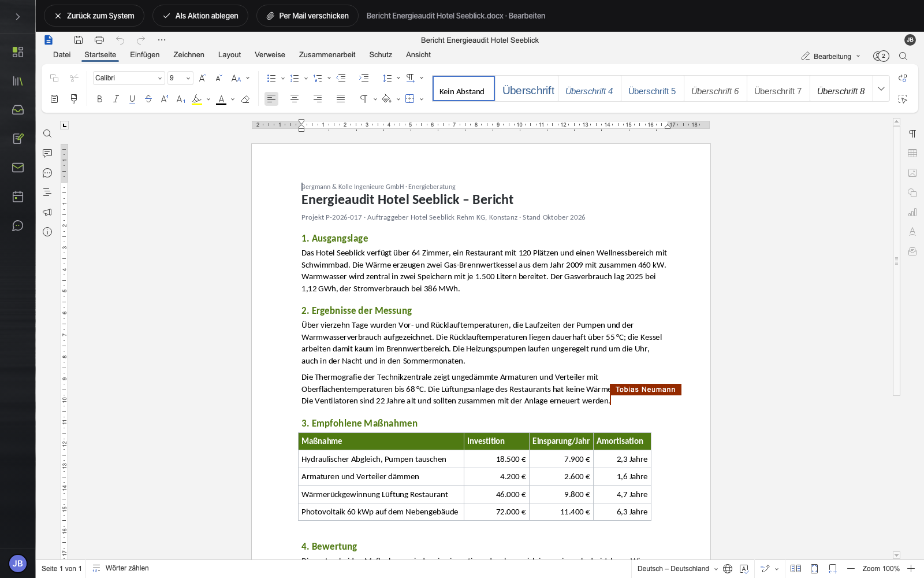Clear formatting with the eraser icon

click(x=245, y=99)
